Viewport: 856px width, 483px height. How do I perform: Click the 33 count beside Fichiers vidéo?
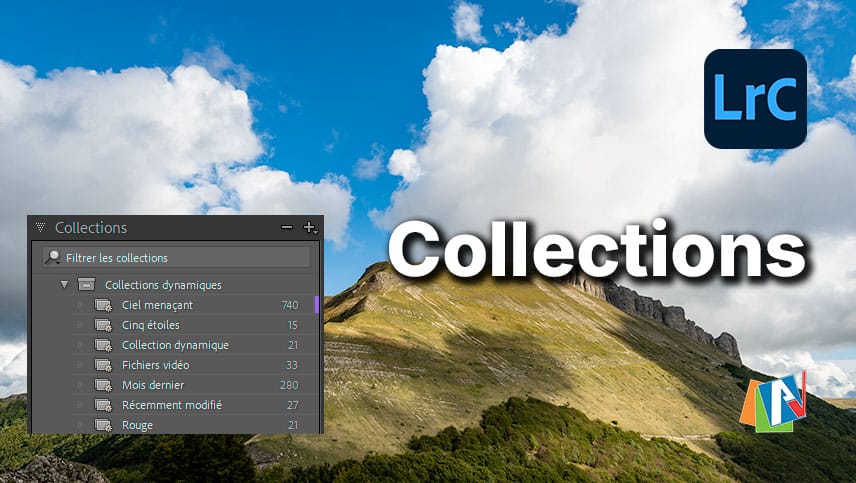[x=292, y=365]
